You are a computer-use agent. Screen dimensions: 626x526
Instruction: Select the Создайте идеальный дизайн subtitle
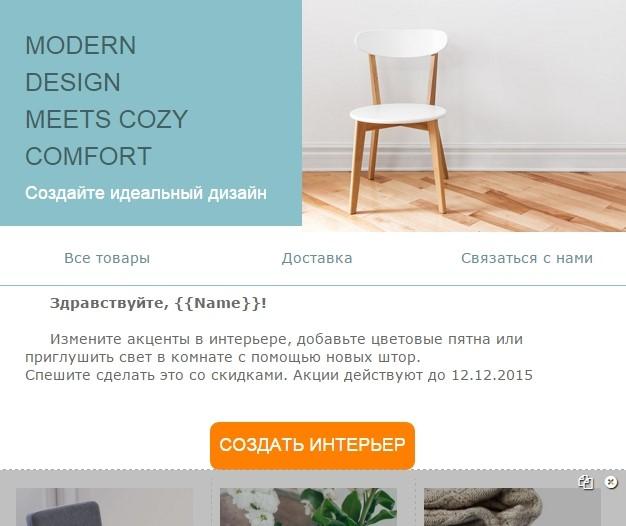coord(146,193)
